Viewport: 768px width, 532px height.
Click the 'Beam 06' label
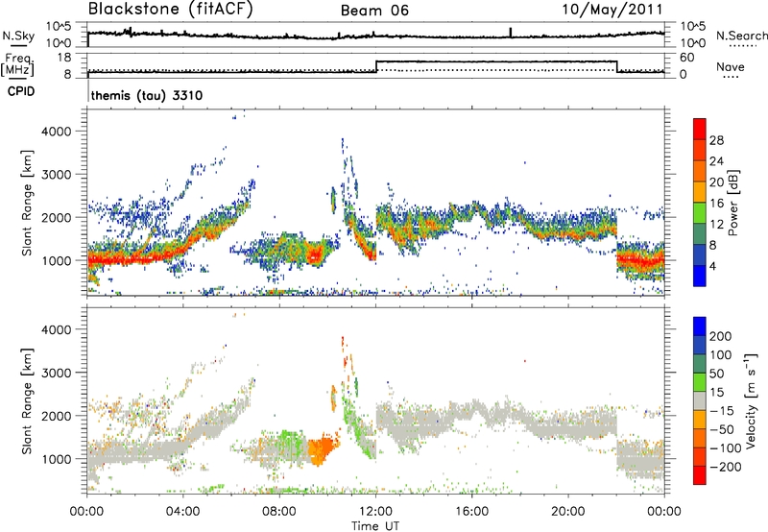point(374,11)
